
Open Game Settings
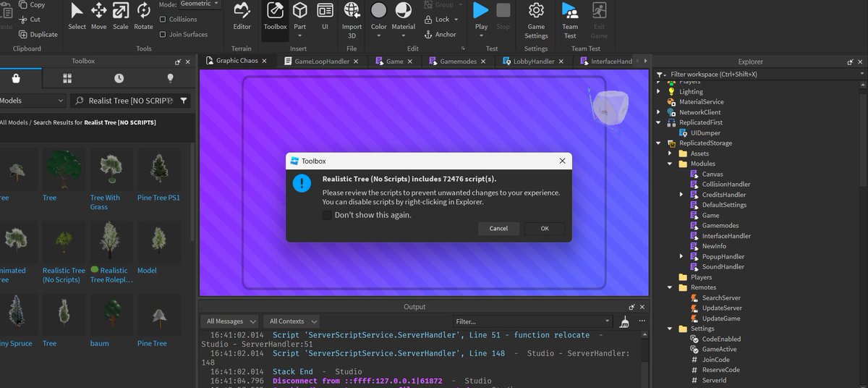point(536,20)
